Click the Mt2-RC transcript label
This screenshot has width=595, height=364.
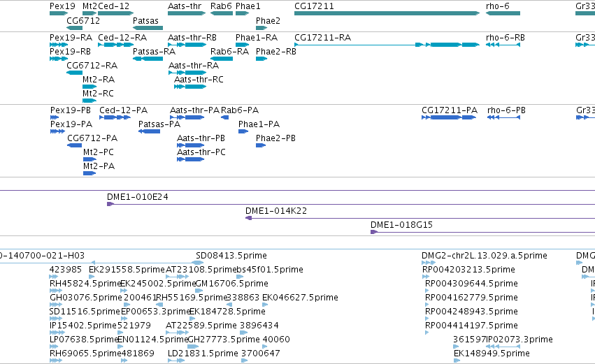point(98,94)
